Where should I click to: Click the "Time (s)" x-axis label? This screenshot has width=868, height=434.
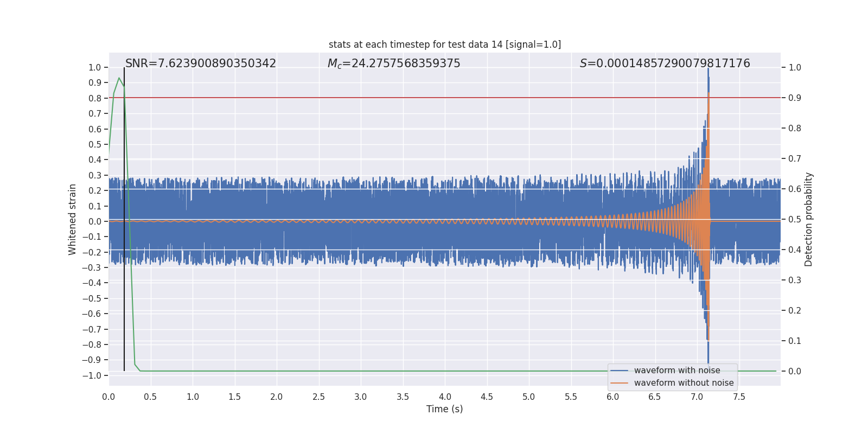pyautogui.click(x=444, y=409)
